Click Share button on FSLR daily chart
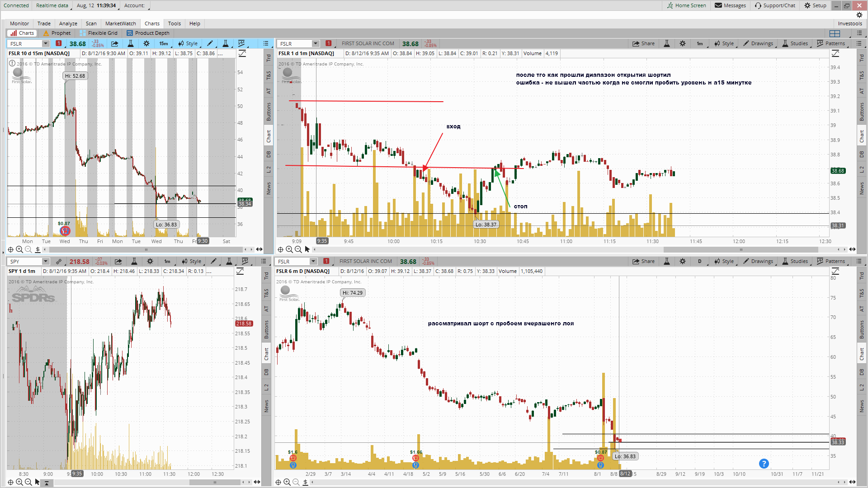The image size is (868, 488). pyautogui.click(x=644, y=262)
